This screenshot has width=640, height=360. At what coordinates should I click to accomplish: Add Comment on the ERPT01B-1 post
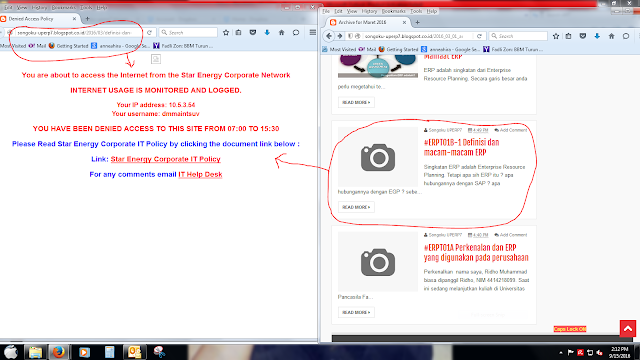[511, 130]
